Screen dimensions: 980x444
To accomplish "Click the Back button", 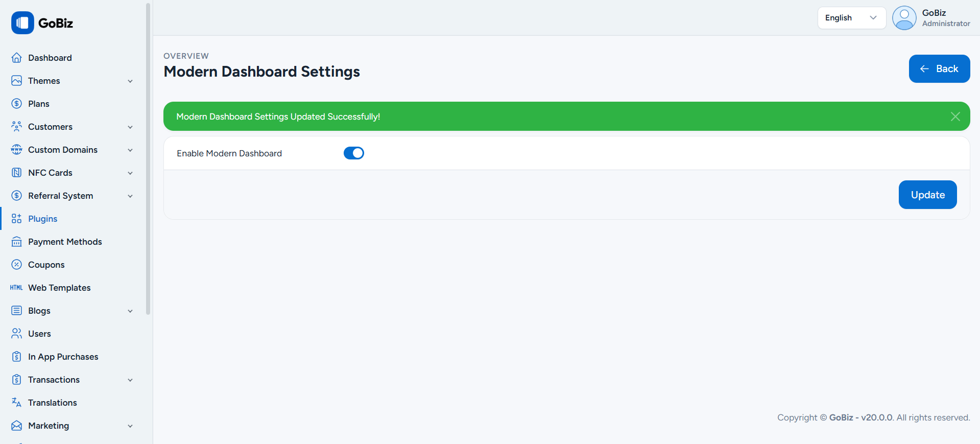I will (x=939, y=68).
